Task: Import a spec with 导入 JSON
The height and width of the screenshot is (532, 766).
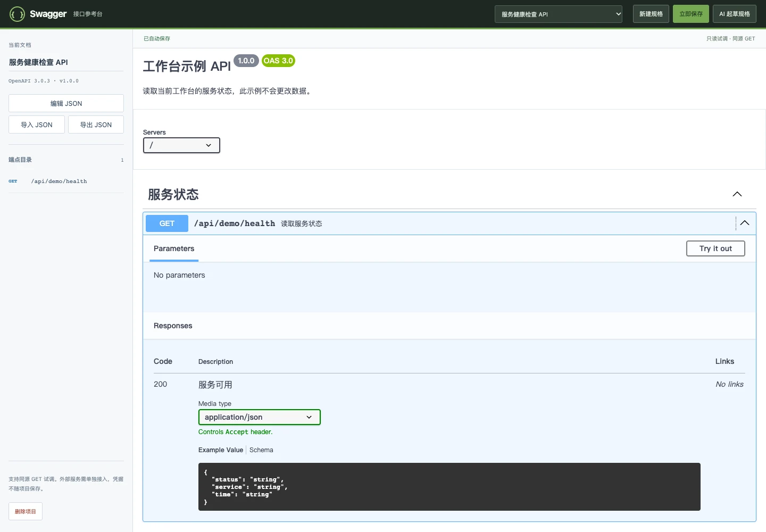Action: coord(37,124)
